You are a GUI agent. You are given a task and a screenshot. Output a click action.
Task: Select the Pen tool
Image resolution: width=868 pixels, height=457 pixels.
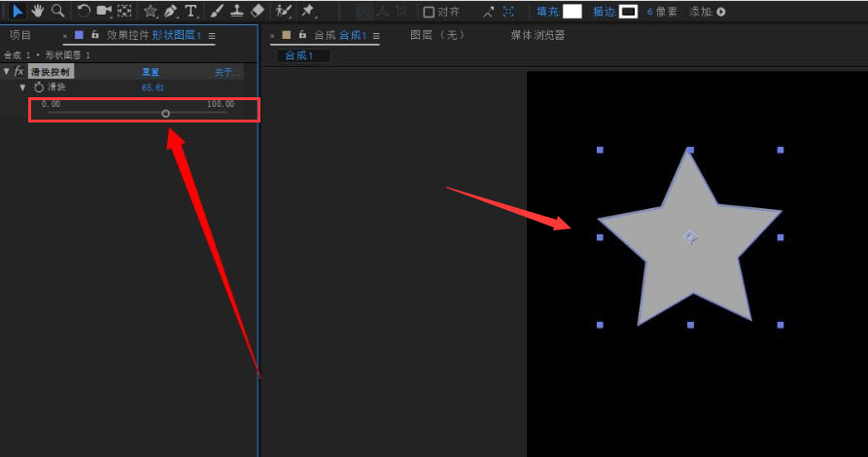click(x=170, y=11)
